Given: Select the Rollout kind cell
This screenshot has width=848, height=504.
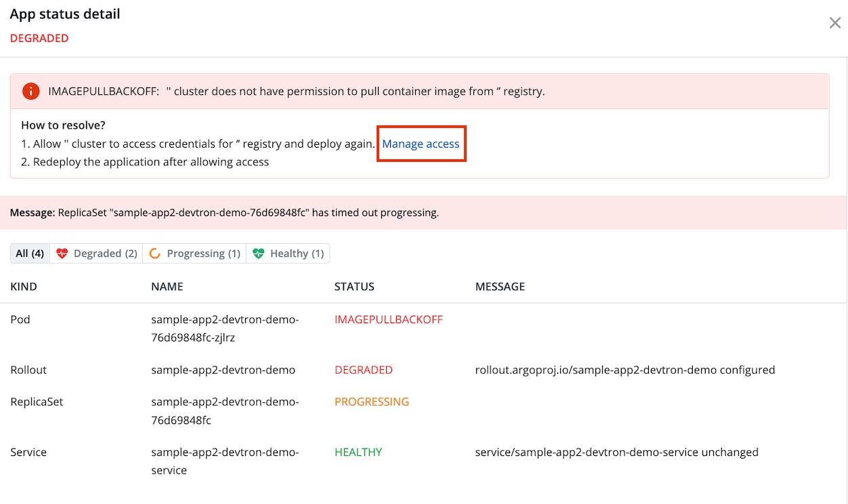Looking at the screenshot, I should pos(28,370).
